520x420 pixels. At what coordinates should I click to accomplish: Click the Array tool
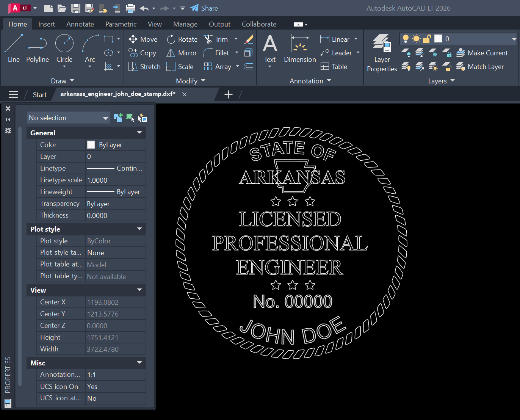click(x=218, y=67)
